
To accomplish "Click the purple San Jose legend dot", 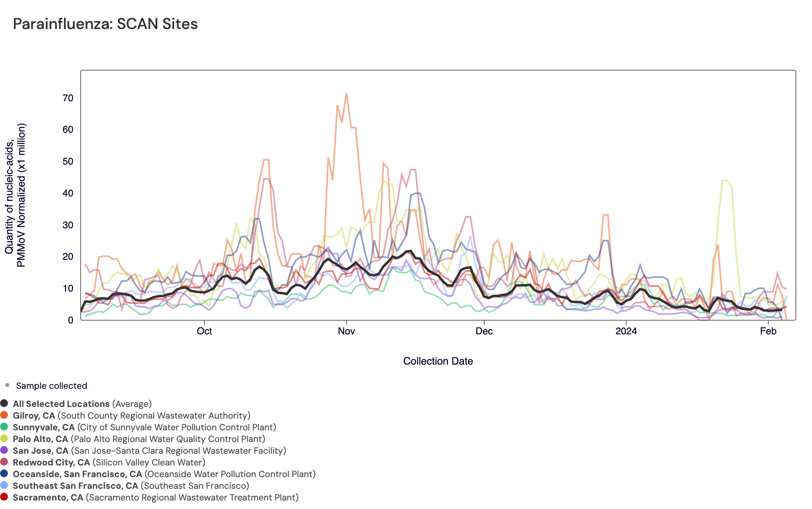I will click(x=4, y=451).
